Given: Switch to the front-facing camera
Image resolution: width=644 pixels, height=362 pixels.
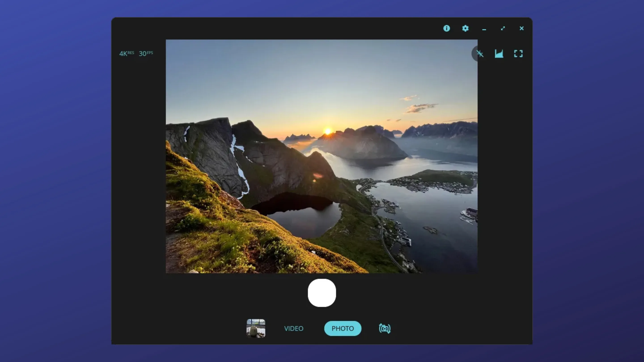Looking at the screenshot, I should pos(384,328).
